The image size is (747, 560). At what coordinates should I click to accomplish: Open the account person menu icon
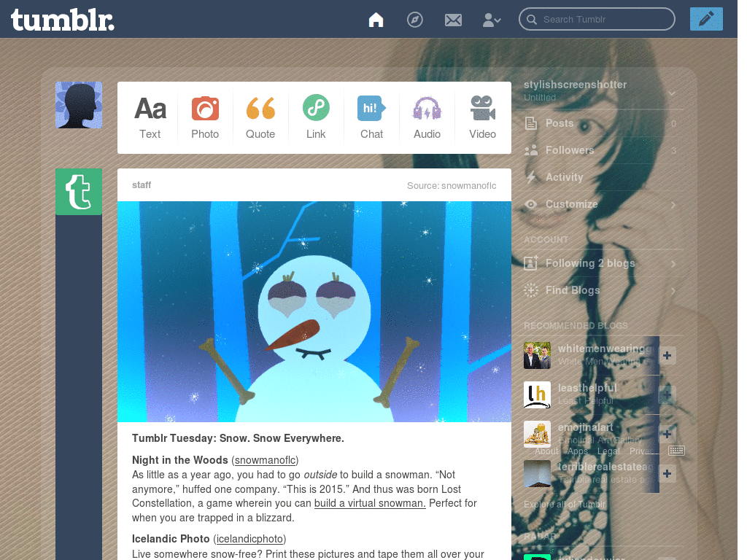click(x=491, y=20)
